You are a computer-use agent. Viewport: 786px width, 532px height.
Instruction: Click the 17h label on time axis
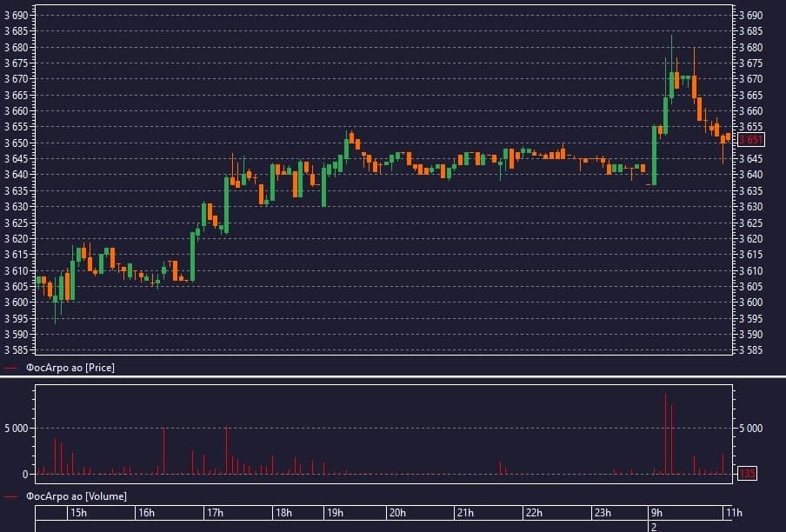pos(215,513)
